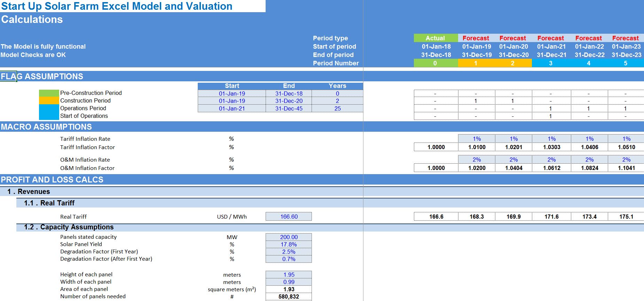
Task: Click the Operations Period Years value 25
Action: tap(337, 108)
